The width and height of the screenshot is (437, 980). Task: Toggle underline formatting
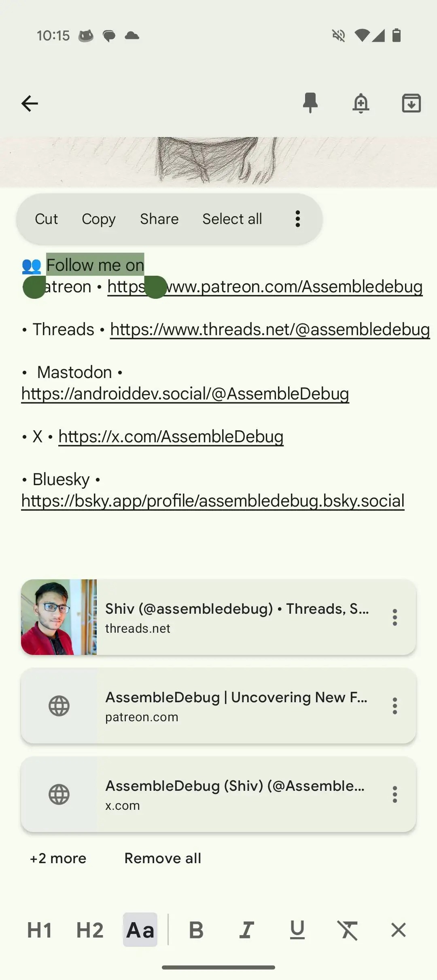(297, 930)
